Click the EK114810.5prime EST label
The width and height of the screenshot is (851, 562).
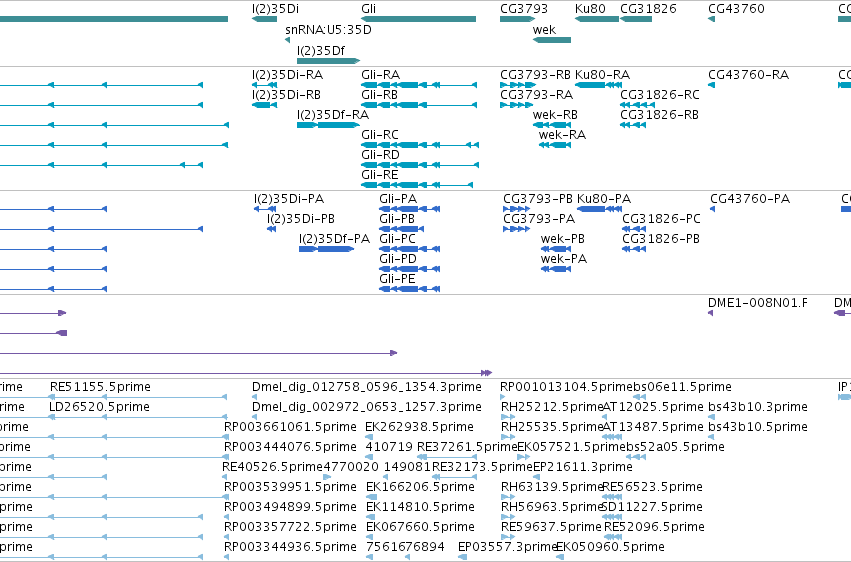(x=421, y=507)
